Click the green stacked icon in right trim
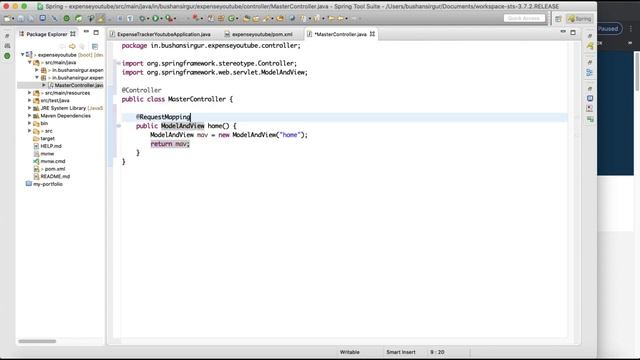 [590, 119]
